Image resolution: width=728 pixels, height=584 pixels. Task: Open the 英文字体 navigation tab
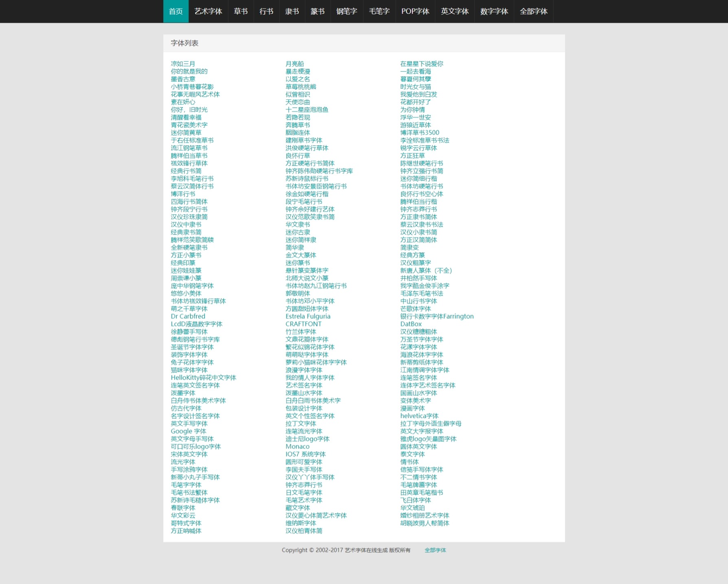454,11
